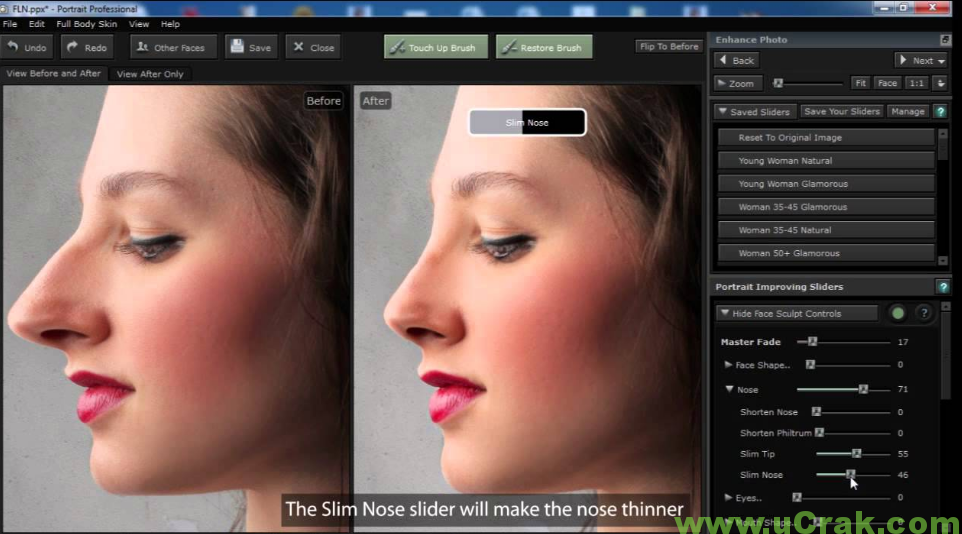The width and height of the screenshot is (962, 534).
Task: Open the File menu
Action: coord(10,24)
